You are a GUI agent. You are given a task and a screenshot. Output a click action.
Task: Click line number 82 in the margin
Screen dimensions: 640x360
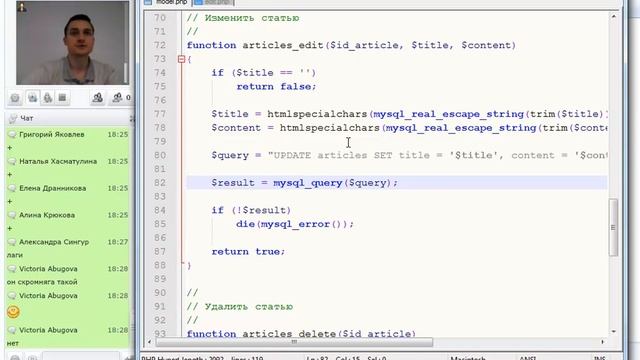coord(160,183)
